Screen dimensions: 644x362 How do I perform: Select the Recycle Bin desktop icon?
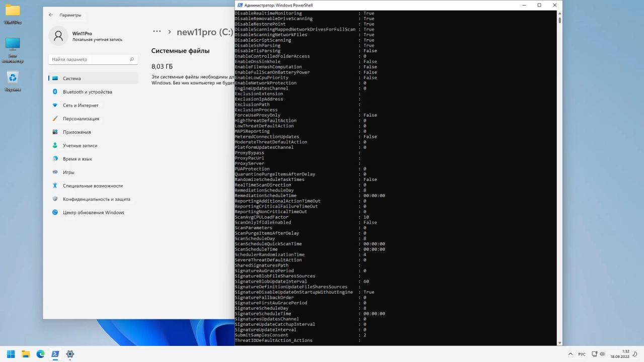point(13,81)
